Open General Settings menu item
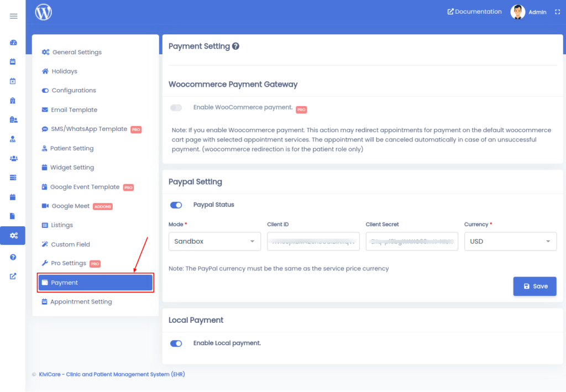566x392 pixels. coord(71,52)
